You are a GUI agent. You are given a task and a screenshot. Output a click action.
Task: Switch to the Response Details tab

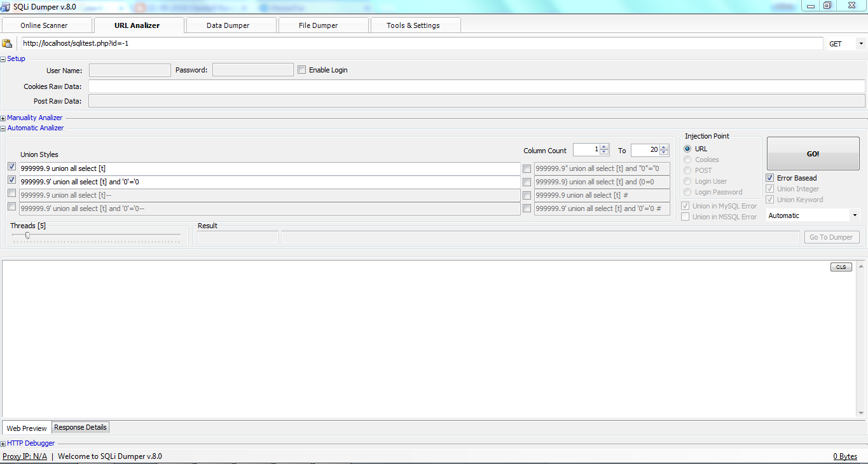click(79, 427)
